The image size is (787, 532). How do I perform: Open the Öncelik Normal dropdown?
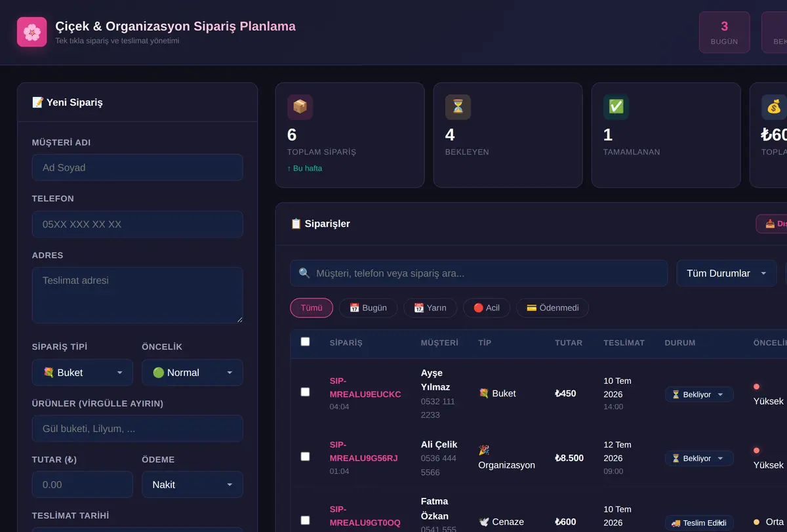tap(192, 373)
